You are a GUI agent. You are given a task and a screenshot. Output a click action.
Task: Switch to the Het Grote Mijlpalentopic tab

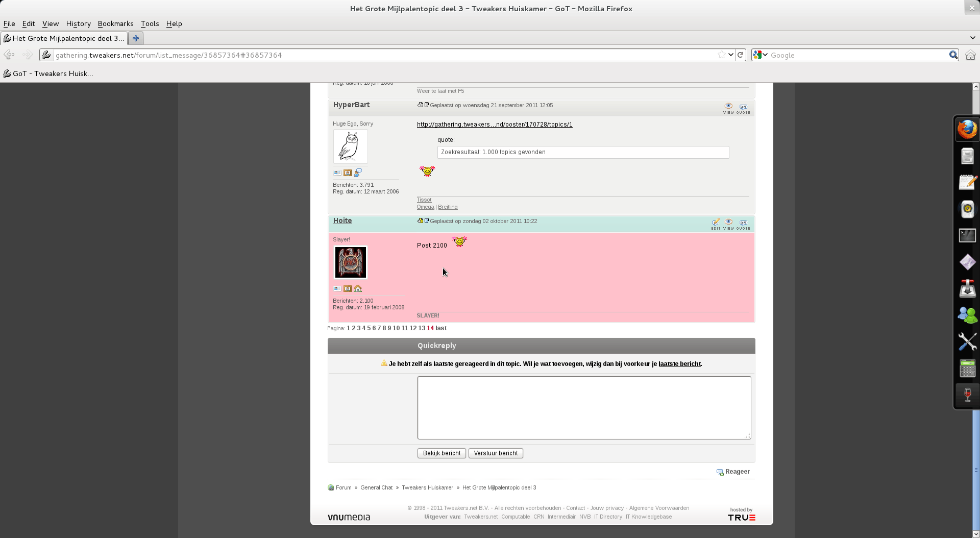tap(64, 38)
